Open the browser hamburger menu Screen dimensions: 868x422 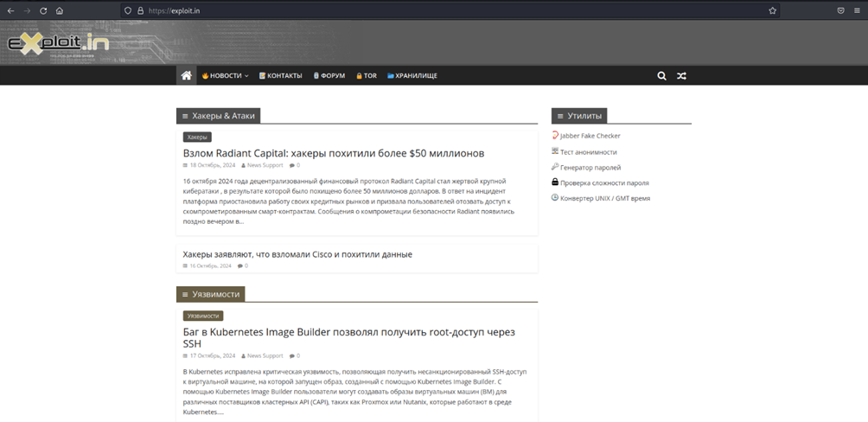(857, 10)
